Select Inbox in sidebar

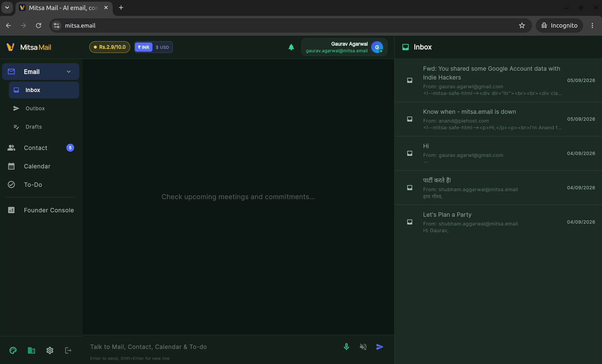pos(44,90)
